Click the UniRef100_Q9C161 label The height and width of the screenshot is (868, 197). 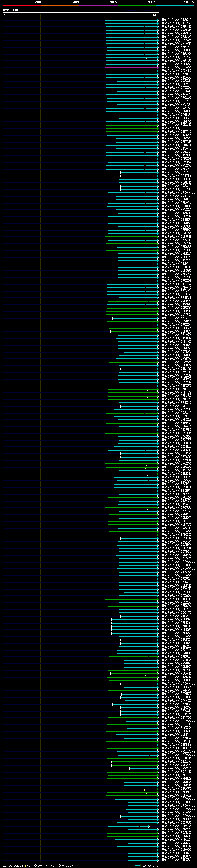(x=176, y=498)
